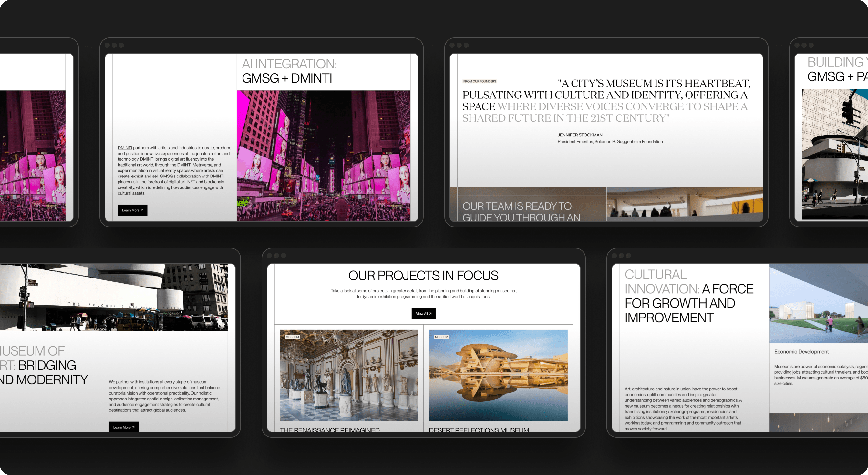The width and height of the screenshot is (868, 475).
Task: Click Jennifer Stockman's name
Action: pyautogui.click(x=580, y=135)
